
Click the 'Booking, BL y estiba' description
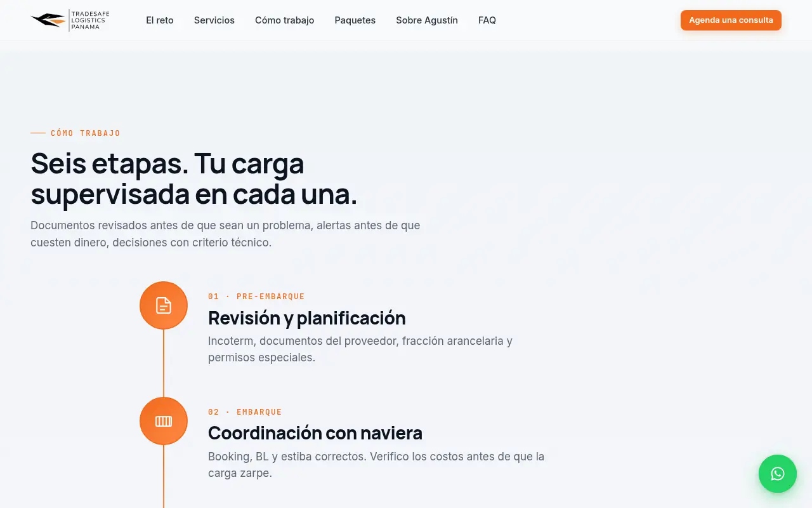point(376,465)
